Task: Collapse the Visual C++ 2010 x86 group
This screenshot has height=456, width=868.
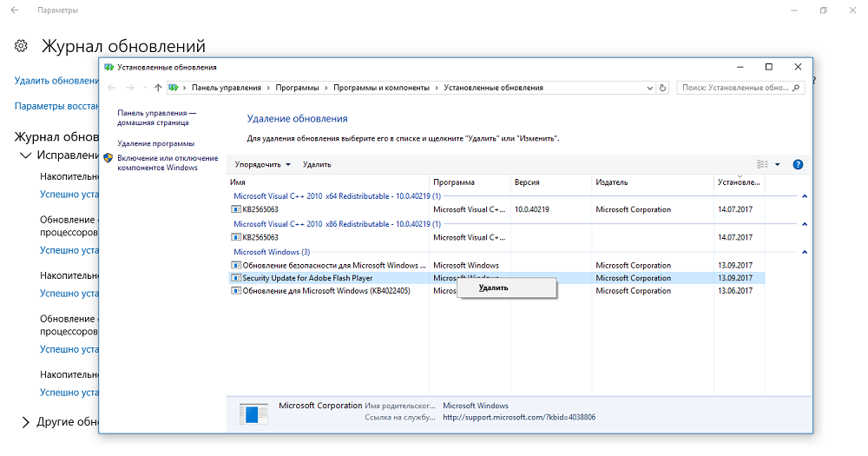Action: 805,224
